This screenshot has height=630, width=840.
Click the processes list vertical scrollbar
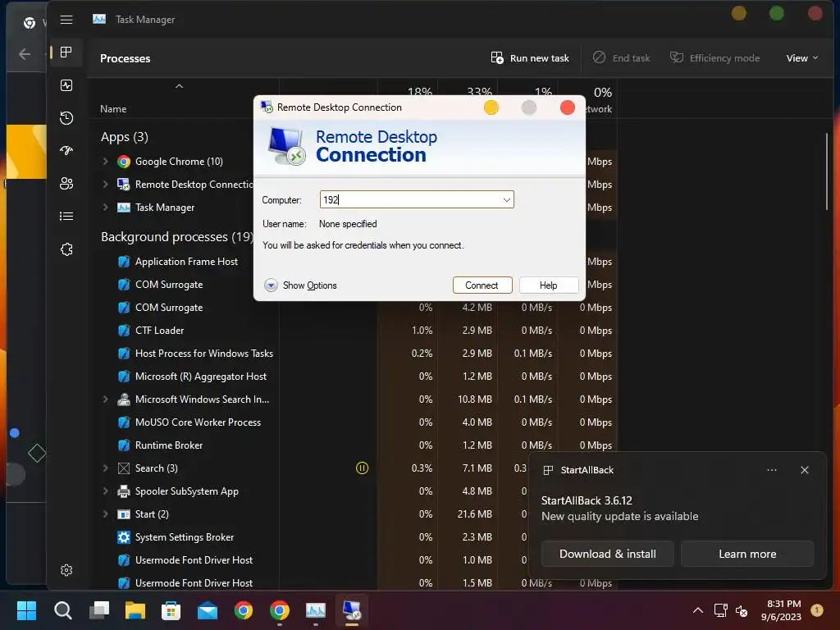coord(827,171)
